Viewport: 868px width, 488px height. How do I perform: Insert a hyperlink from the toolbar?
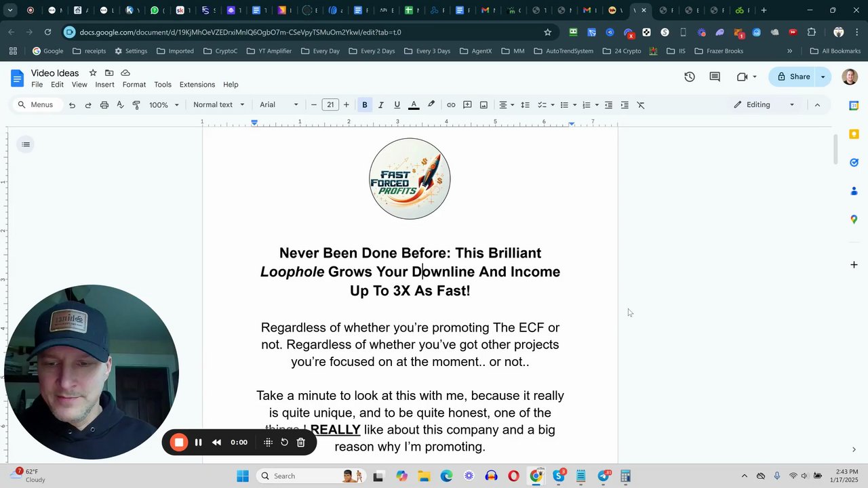[451, 105]
